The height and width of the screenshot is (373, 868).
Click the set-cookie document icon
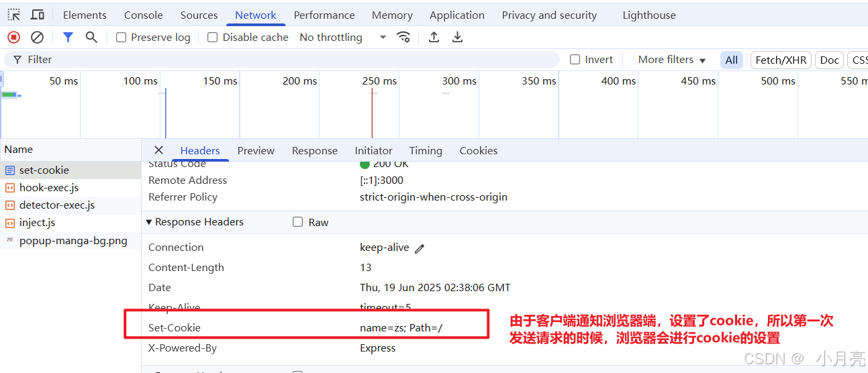point(10,170)
